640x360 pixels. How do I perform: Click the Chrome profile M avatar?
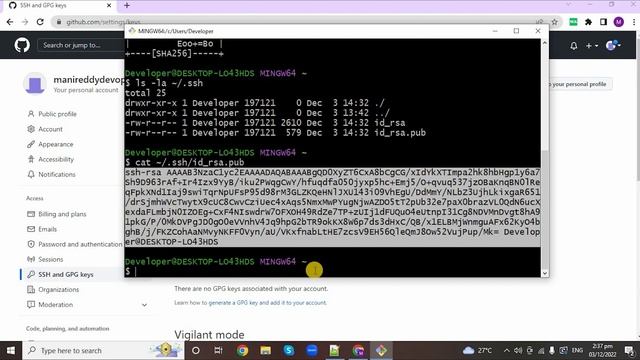(x=618, y=22)
